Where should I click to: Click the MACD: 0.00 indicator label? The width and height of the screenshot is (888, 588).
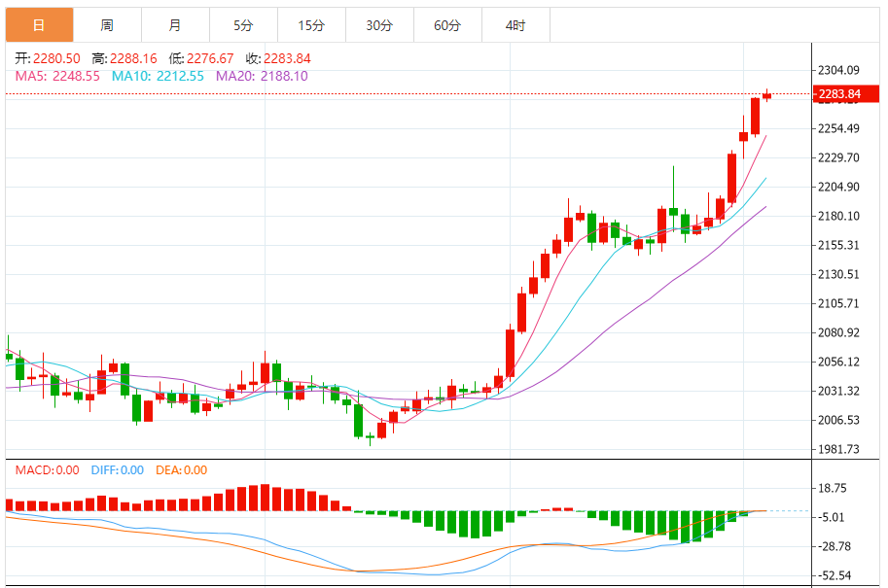pyautogui.click(x=47, y=470)
